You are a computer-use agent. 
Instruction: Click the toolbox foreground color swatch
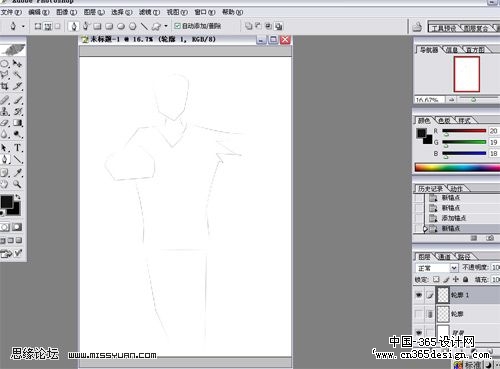(7, 202)
